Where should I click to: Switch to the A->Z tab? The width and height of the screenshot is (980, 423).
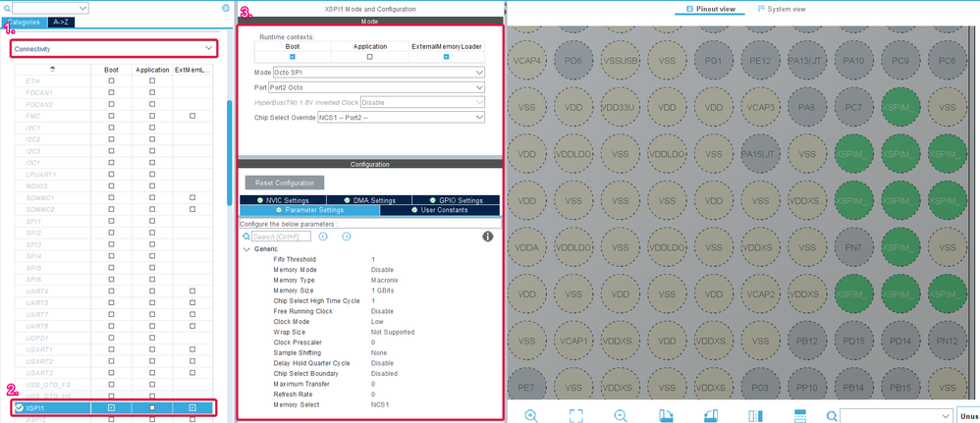pos(61,22)
